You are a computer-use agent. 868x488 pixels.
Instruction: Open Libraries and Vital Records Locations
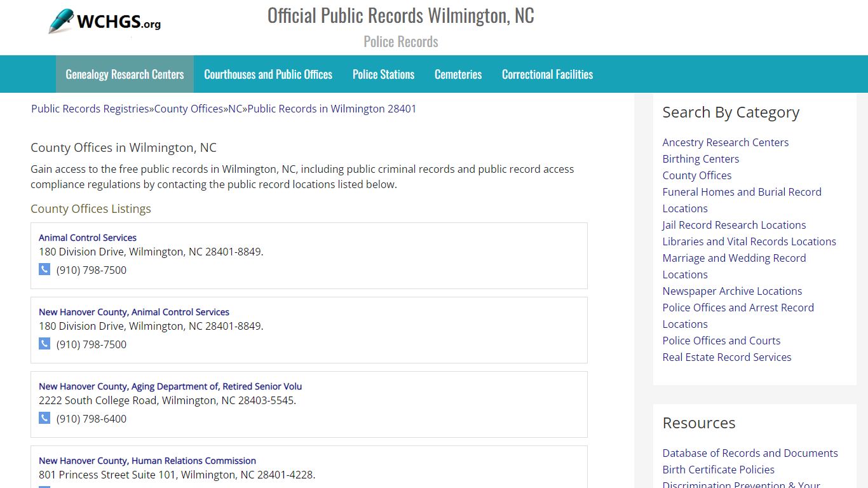coord(749,241)
